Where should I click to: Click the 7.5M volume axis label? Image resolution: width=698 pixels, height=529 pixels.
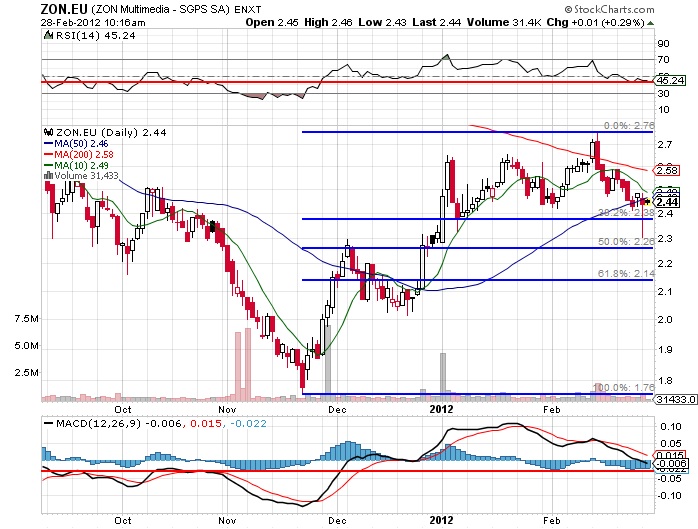(26, 318)
